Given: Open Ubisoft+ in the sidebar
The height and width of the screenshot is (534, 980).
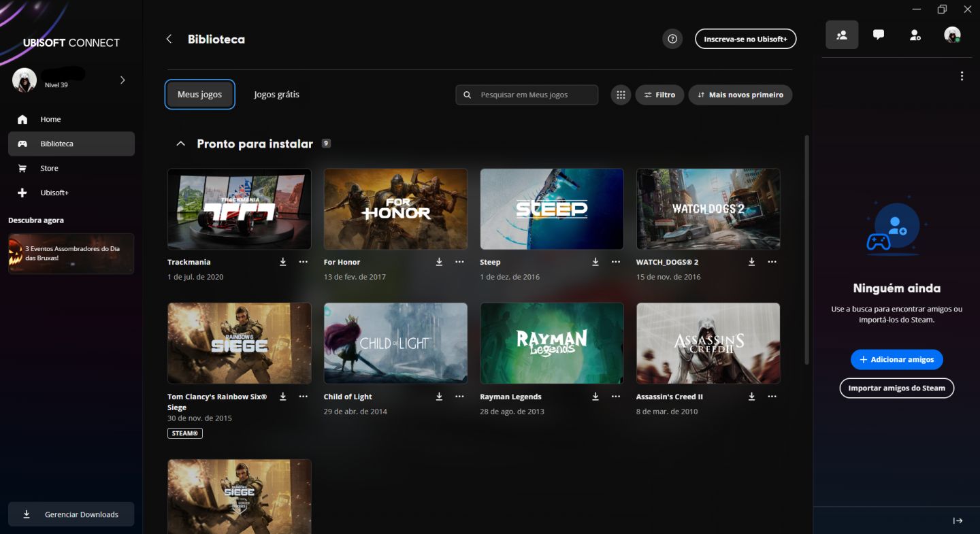Looking at the screenshot, I should coord(71,193).
